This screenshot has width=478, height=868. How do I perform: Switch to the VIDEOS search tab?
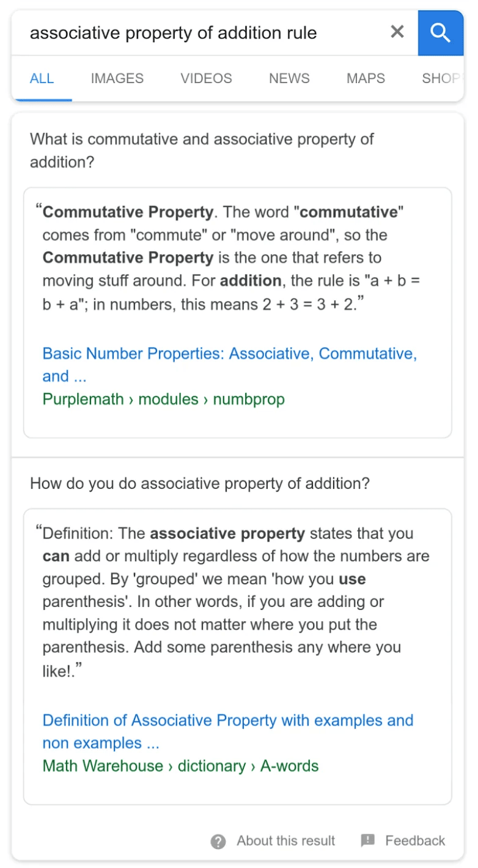tap(206, 78)
